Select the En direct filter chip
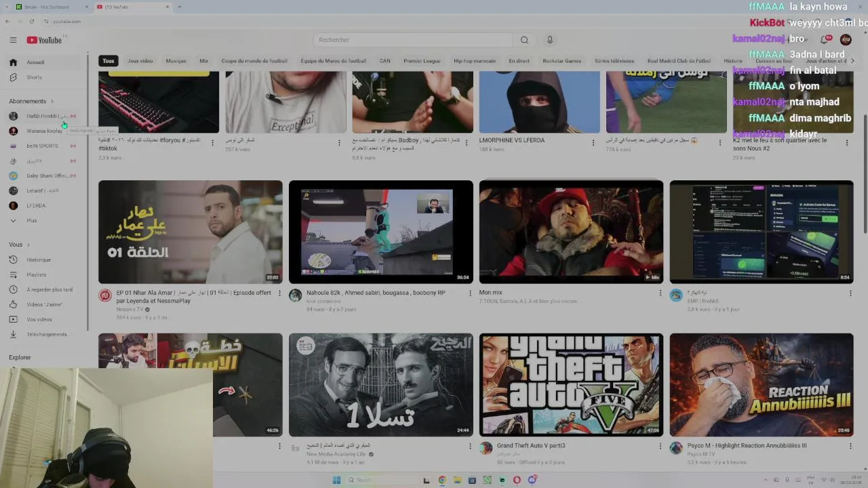This screenshot has height=488, width=868. [519, 61]
